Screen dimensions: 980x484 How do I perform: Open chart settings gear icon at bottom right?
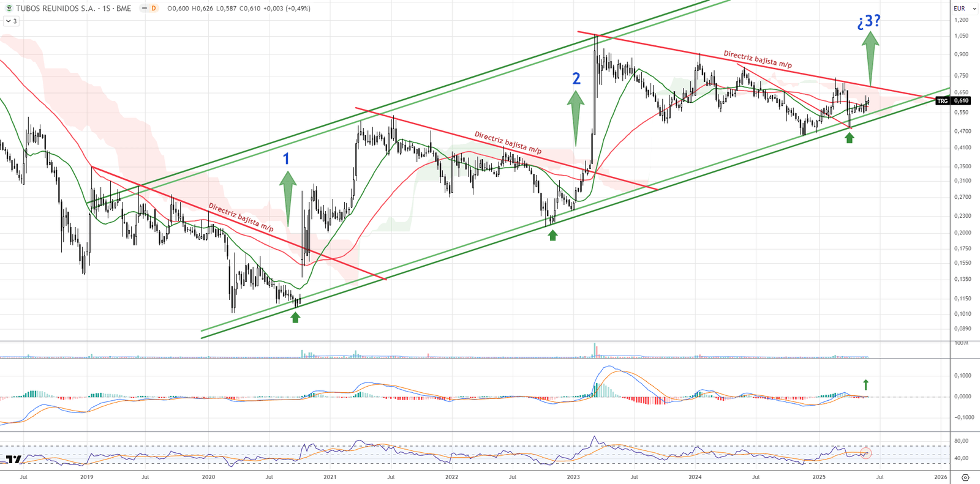[x=965, y=477]
